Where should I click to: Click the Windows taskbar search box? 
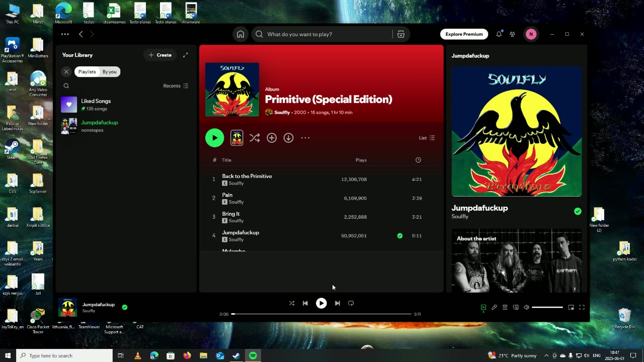[64, 355]
